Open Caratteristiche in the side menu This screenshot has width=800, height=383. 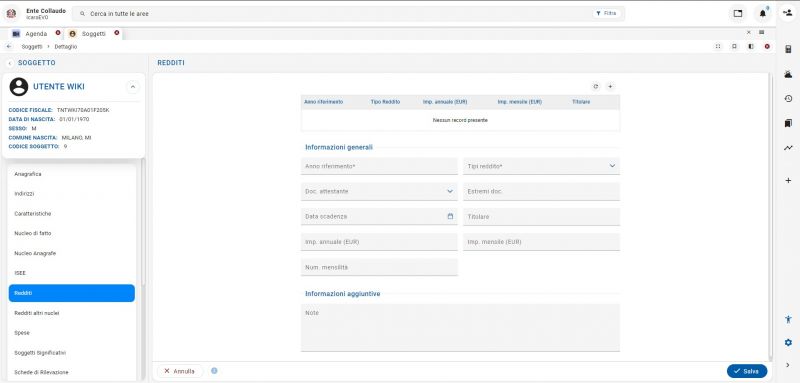pyautogui.click(x=72, y=214)
